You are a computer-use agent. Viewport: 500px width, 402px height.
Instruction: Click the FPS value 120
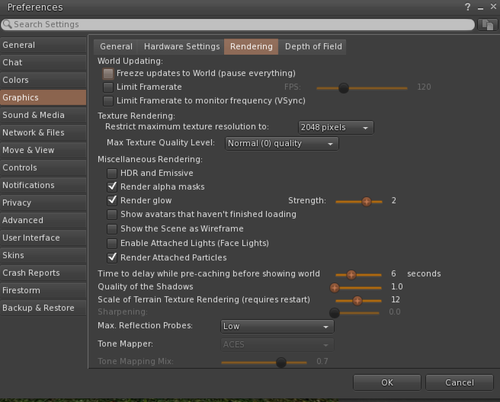click(424, 87)
